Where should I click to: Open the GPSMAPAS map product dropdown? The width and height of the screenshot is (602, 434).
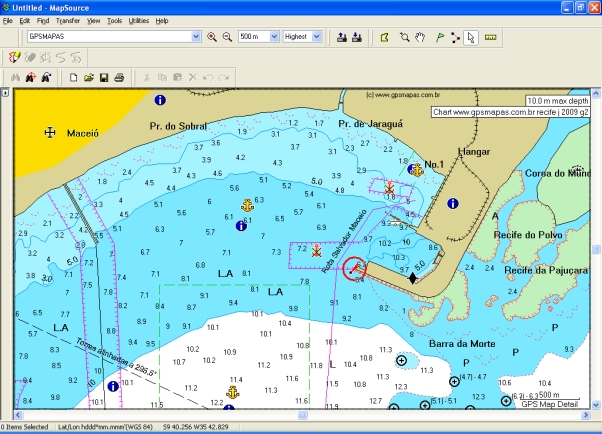pyautogui.click(x=196, y=37)
